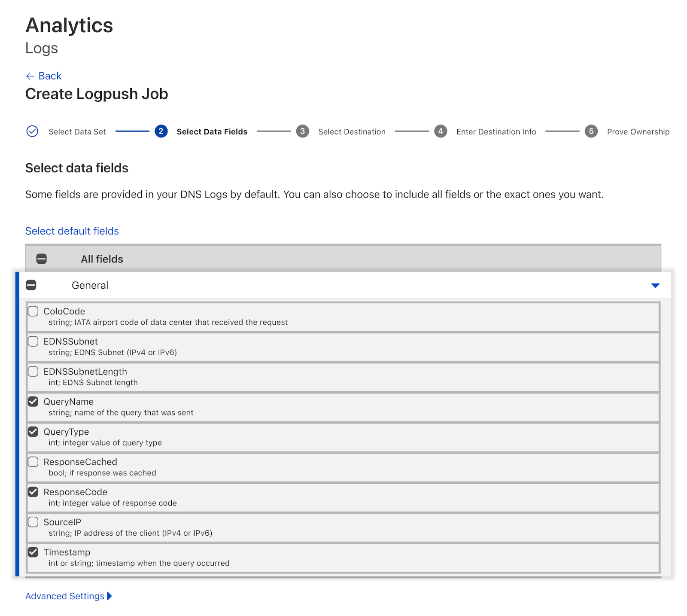This screenshot has height=616, width=687.
Task: Uncheck the Timestamp field
Action: pos(33,552)
